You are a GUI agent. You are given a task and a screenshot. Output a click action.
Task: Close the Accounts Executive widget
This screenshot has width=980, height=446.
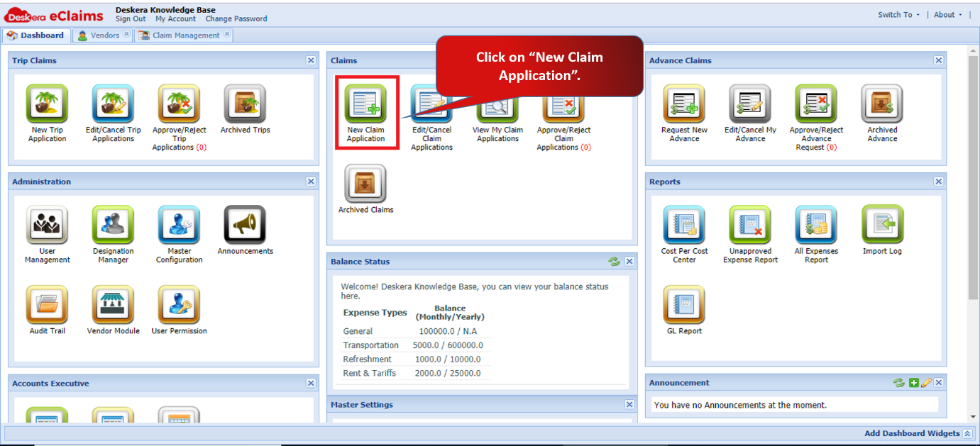click(311, 383)
